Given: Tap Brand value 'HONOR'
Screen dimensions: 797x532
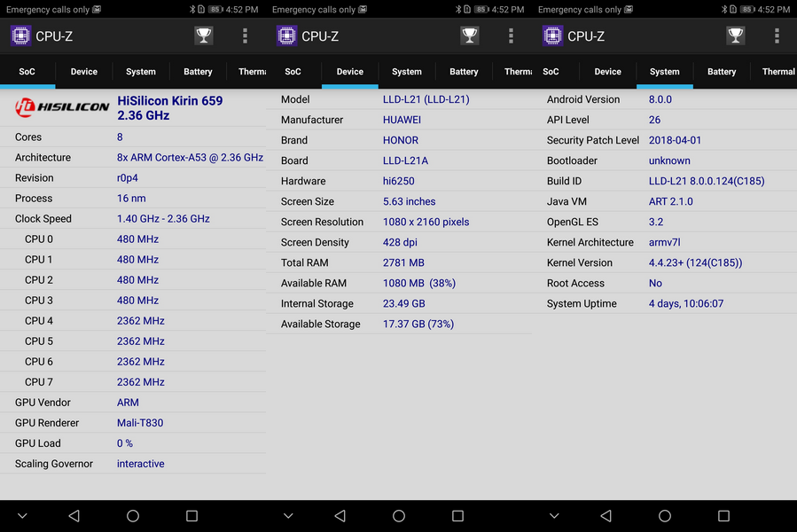Looking at the screenshot, I should (401, 140).
